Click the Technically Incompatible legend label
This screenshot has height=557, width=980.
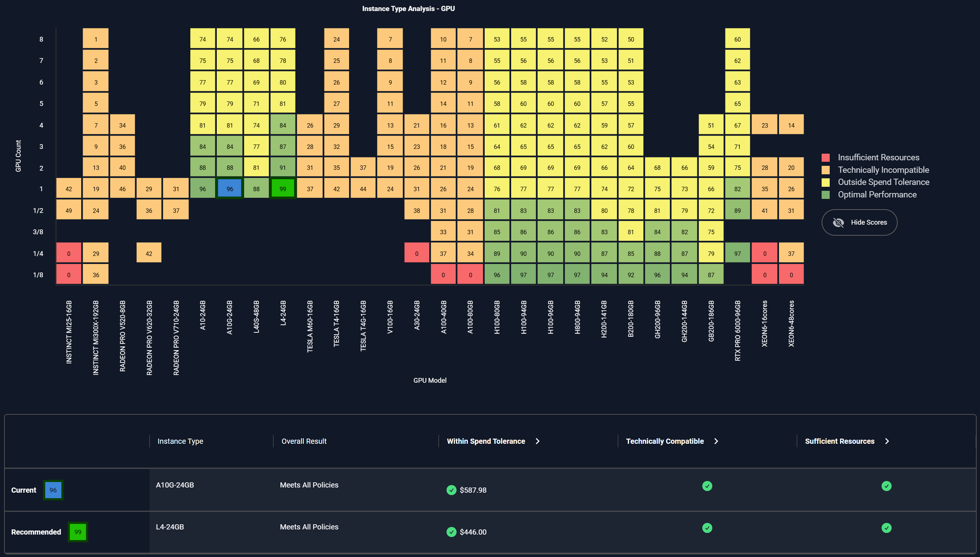point(883,170)
